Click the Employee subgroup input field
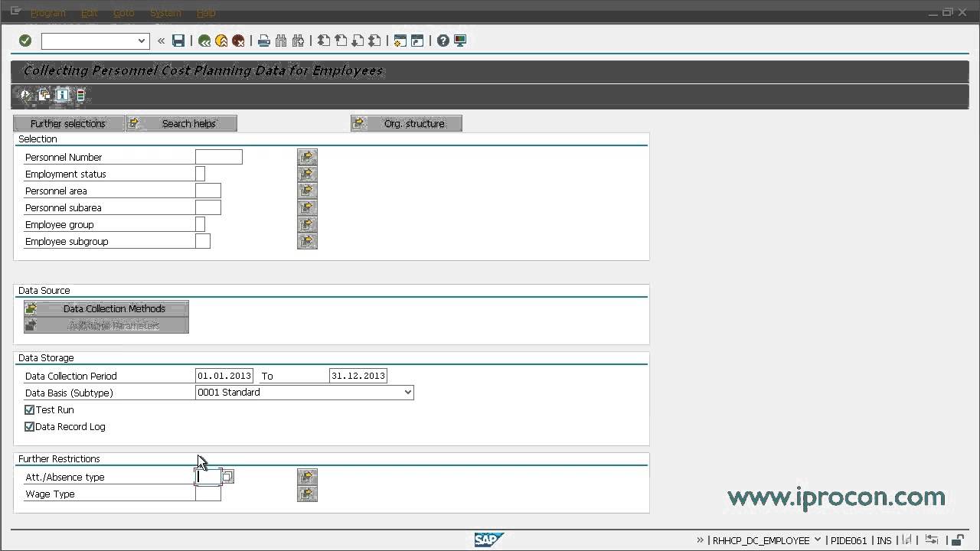The image size is (980, 551). pos(203,241)
